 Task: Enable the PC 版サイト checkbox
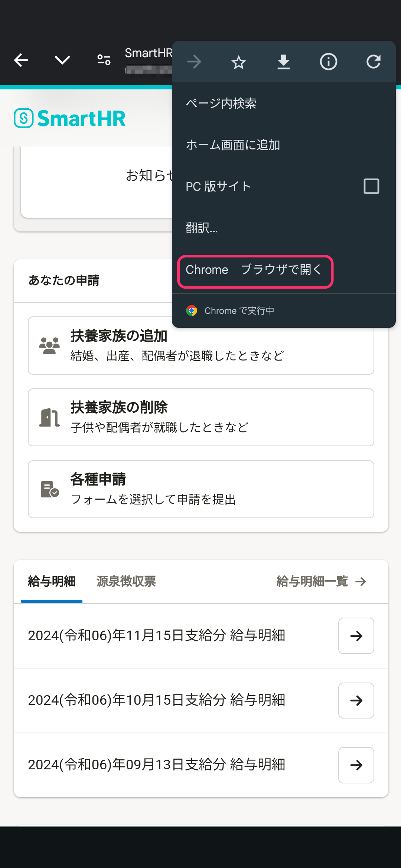(371, 187)
